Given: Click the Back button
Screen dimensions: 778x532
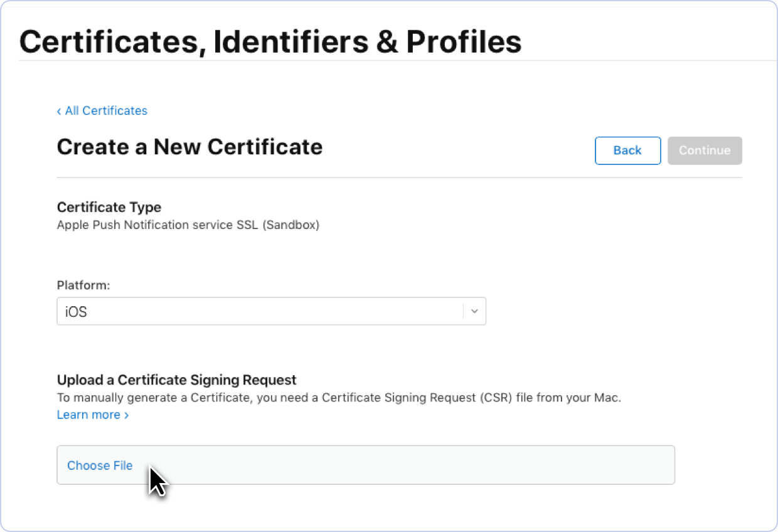Looking at the screenshot, I should [627, 151].
